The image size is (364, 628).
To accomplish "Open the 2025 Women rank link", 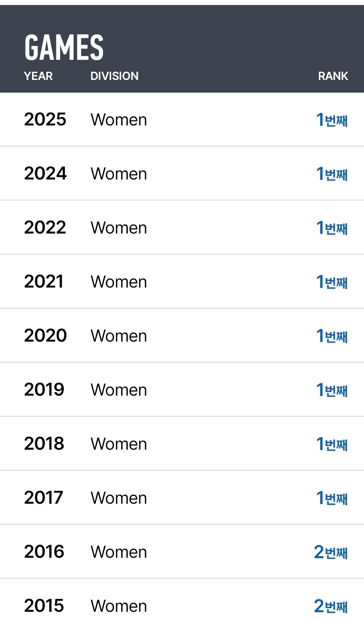I will (332, 120).
